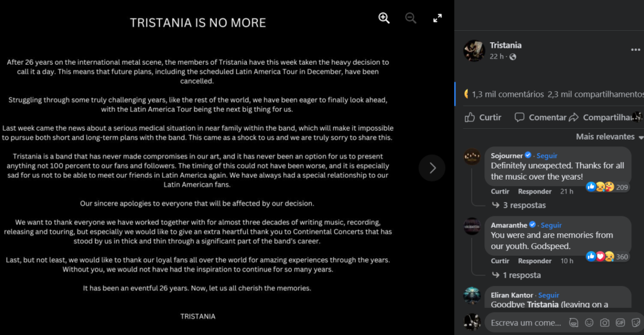This screenshot has width=644, height=335.
Task: Open the Mais relevantes sort dropdown
Action: [609, 136]
